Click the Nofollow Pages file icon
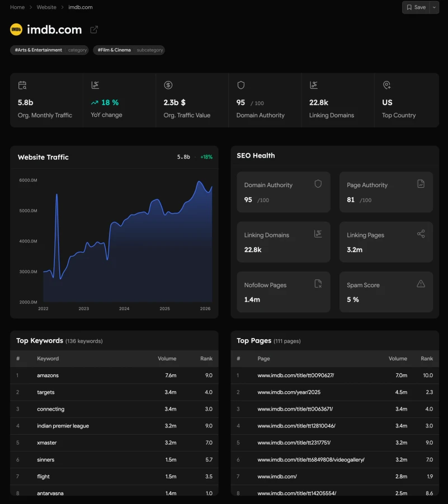 [x=318, y=283]
